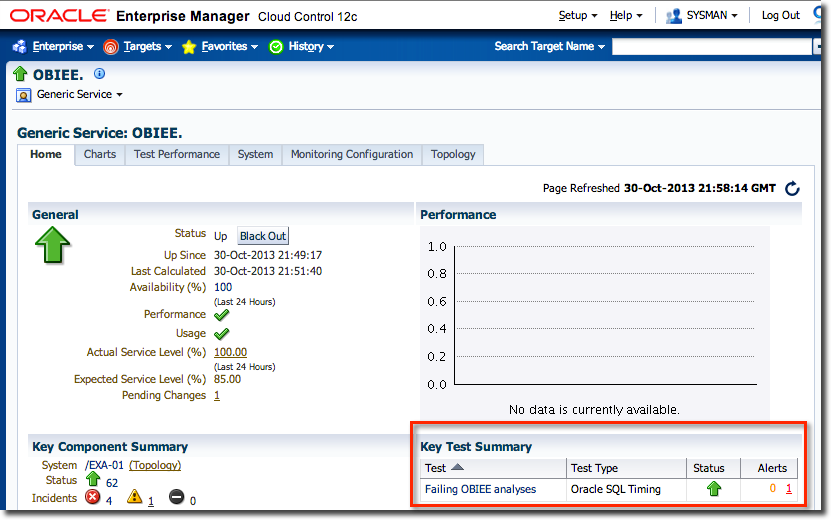Open the Enterprise menu

[x=54, y=46]
